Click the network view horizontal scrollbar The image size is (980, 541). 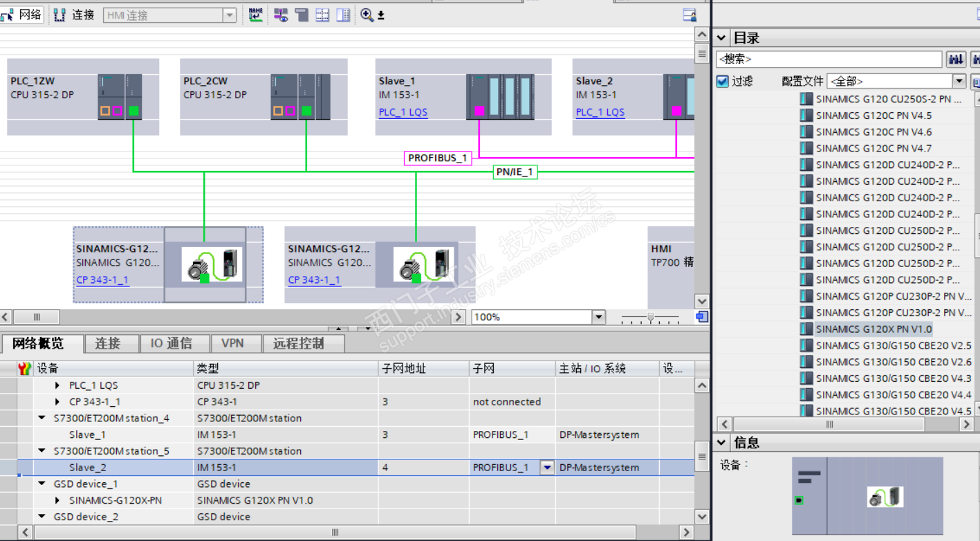point(232,317)
